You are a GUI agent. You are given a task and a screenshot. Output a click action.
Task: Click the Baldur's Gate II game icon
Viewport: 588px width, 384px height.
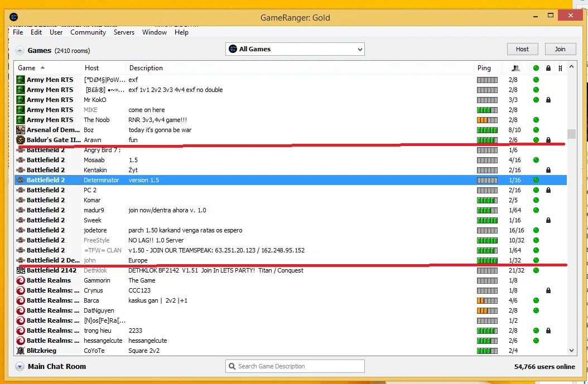(21, 140)
